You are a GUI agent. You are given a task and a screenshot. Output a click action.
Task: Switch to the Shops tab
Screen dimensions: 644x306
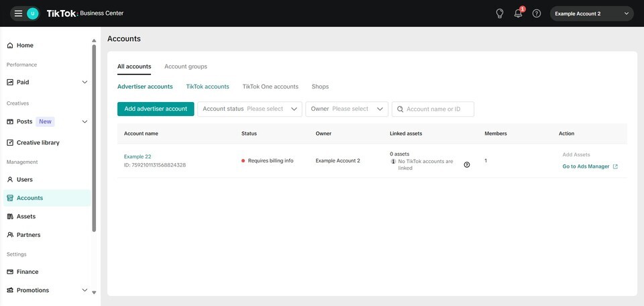pyautogui.click(x=320, y=87)
